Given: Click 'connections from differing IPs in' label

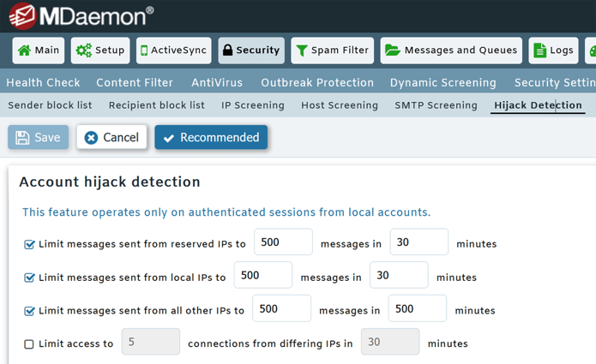Looking at the screenshot, I should [x=270, y=343].
